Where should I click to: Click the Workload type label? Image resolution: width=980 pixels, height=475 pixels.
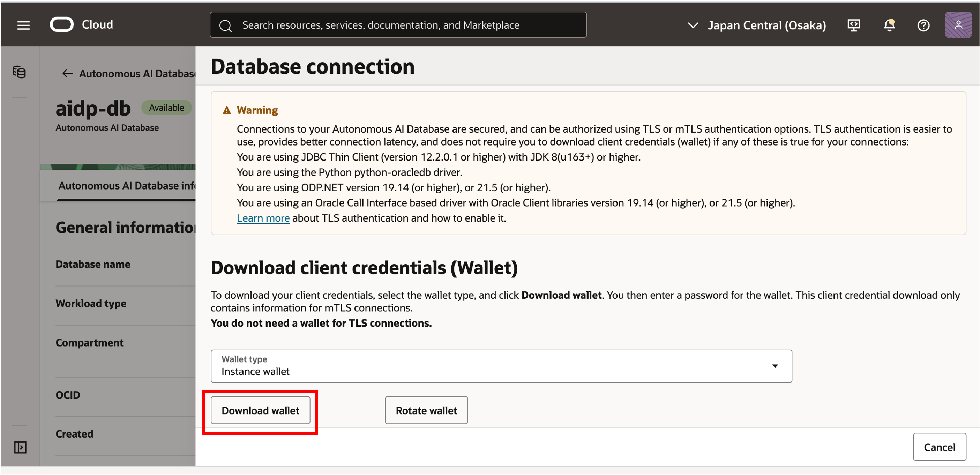pos(91,303)
